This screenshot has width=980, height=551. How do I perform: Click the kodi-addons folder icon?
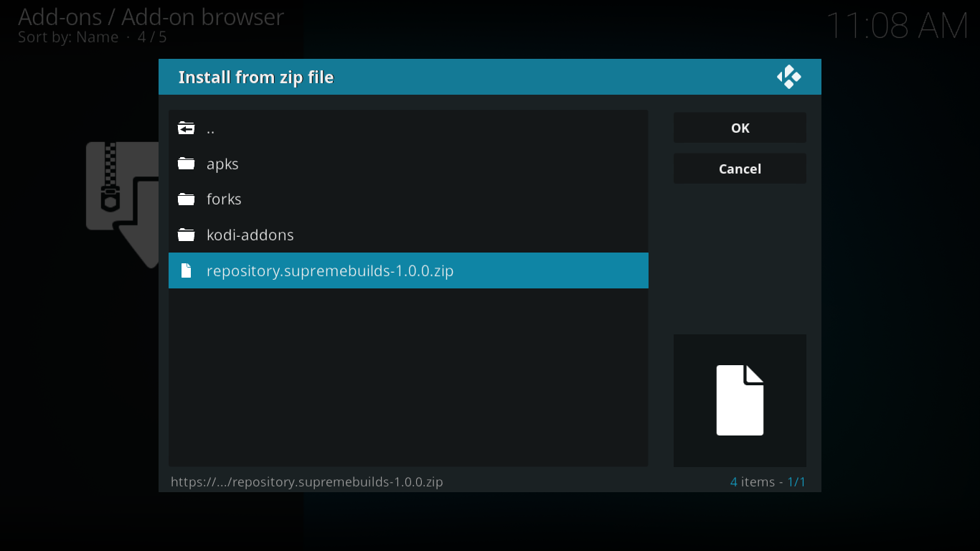187,235
